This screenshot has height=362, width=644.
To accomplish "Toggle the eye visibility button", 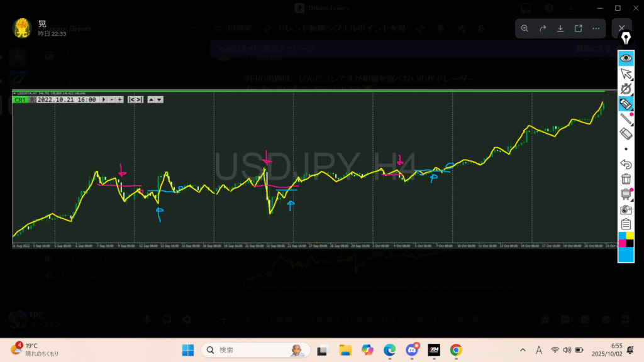I will [626, 58].
